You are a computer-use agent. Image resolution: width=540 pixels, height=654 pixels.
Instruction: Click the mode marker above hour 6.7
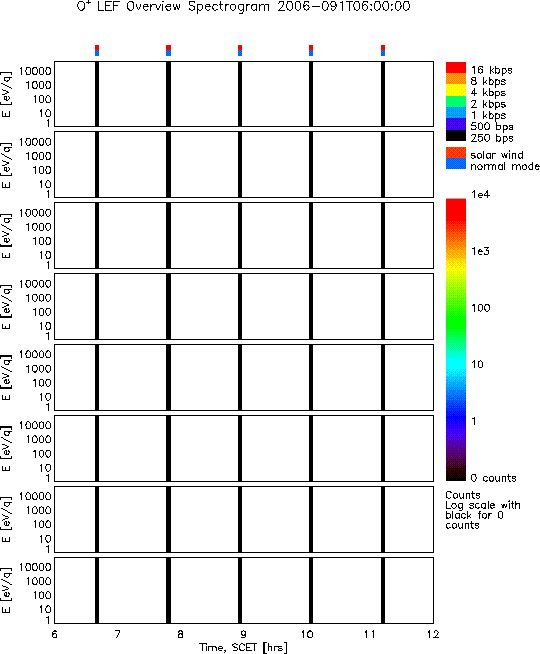coord(97,50)
